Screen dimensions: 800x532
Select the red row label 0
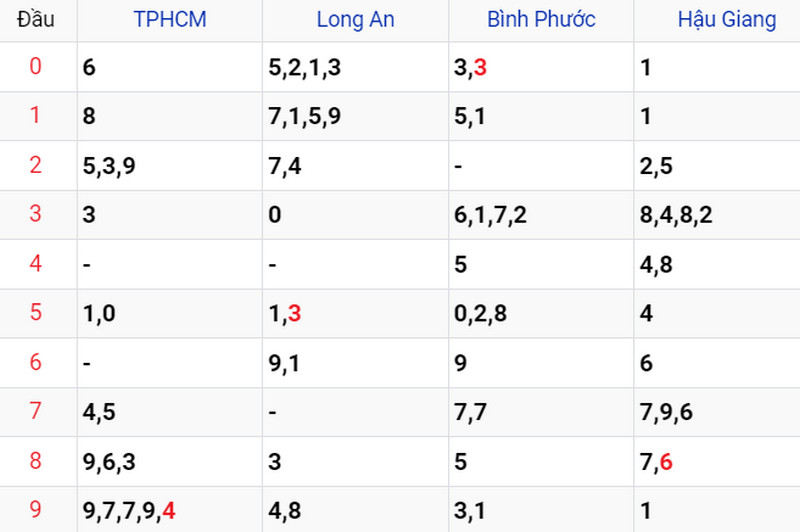coord(35,66)
